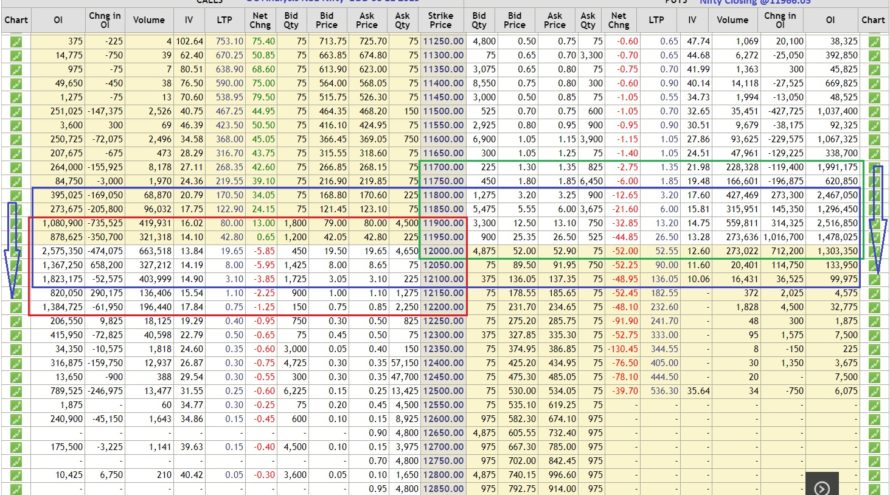
Task: Open strike price link 11250.00
Action: coord(443,41)
